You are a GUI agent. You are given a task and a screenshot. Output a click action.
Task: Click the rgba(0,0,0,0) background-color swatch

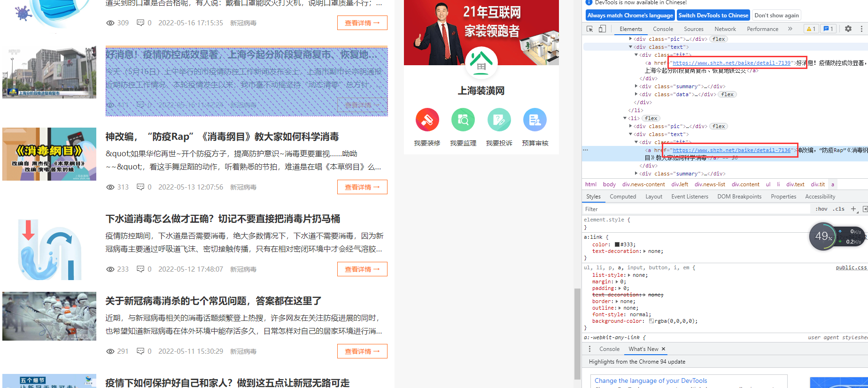pyautogui.click(x=651, y=321)
